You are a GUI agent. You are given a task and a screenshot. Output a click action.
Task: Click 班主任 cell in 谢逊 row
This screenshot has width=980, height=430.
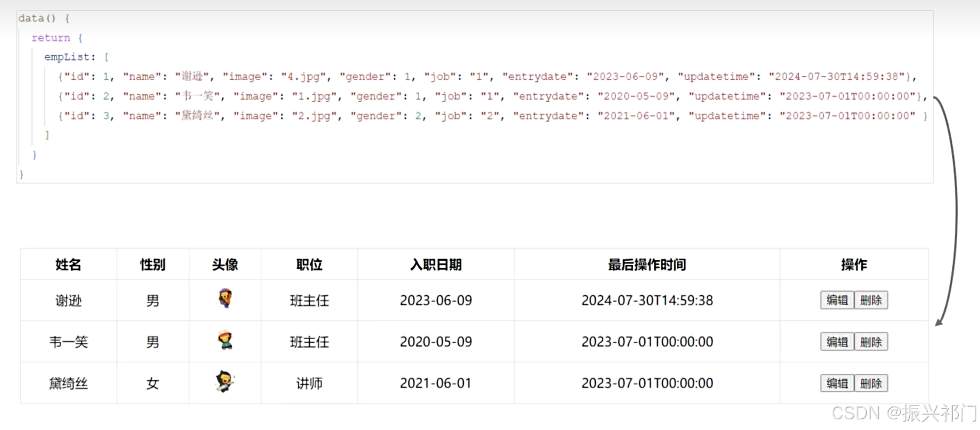tap(309, 301)
